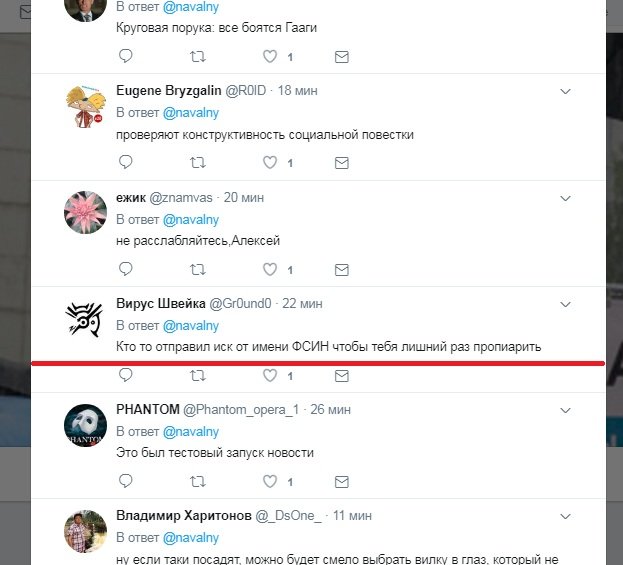Expand the more menu on ежик's tweet

[x=565, y=198]
